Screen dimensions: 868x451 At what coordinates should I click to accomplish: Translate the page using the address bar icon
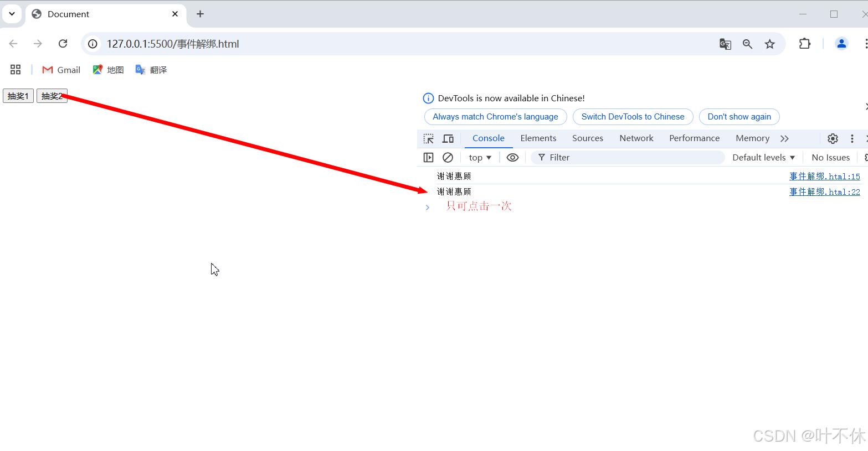[x=725, y=44]
